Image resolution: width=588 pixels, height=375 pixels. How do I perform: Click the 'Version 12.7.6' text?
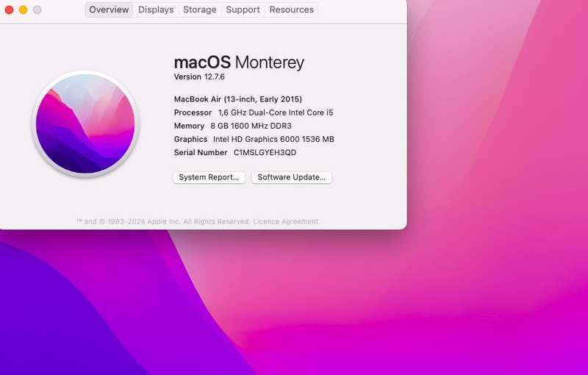[x=199, y=77]
